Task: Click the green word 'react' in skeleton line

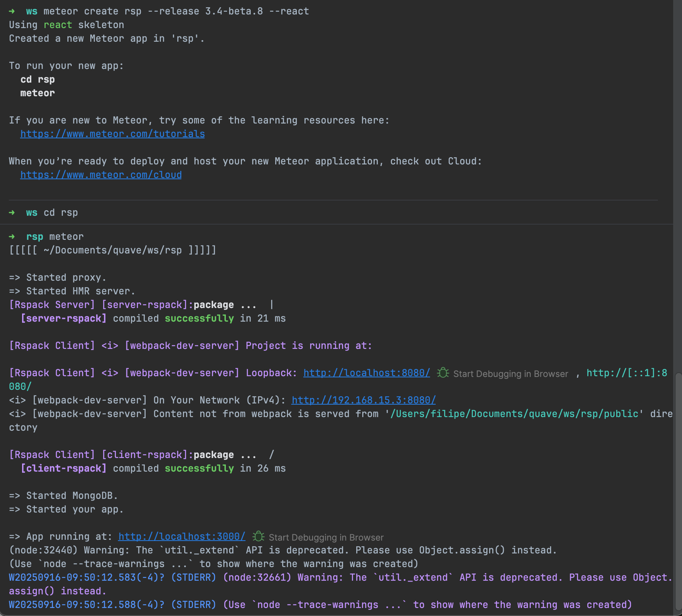Action: [58, 25]
